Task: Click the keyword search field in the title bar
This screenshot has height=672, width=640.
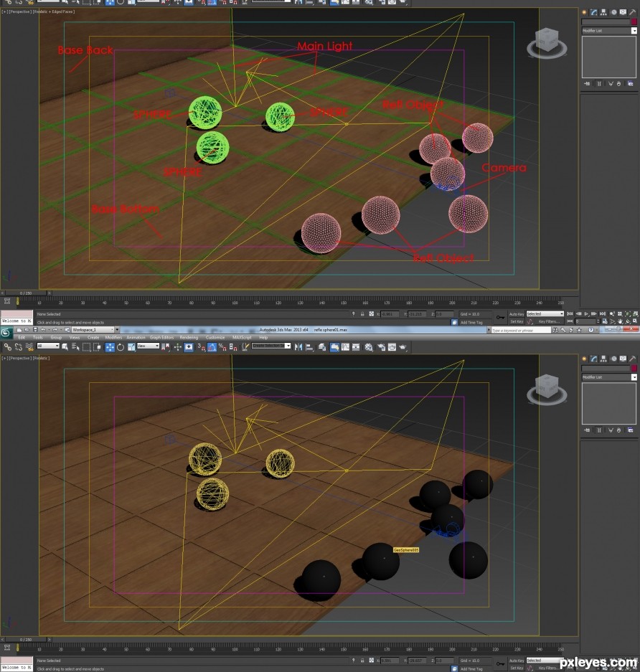Action: pos(521,331)
